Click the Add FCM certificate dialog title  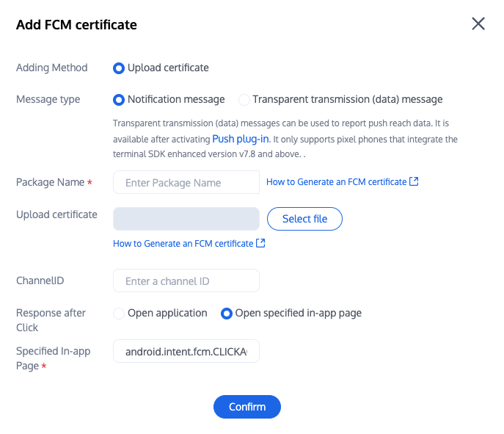[76, 25]
